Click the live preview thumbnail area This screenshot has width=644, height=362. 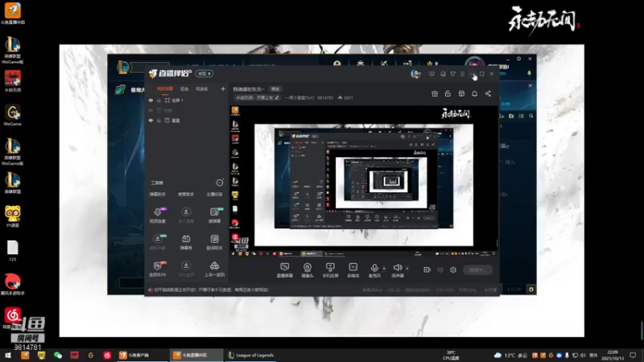[x=364, y=182]
